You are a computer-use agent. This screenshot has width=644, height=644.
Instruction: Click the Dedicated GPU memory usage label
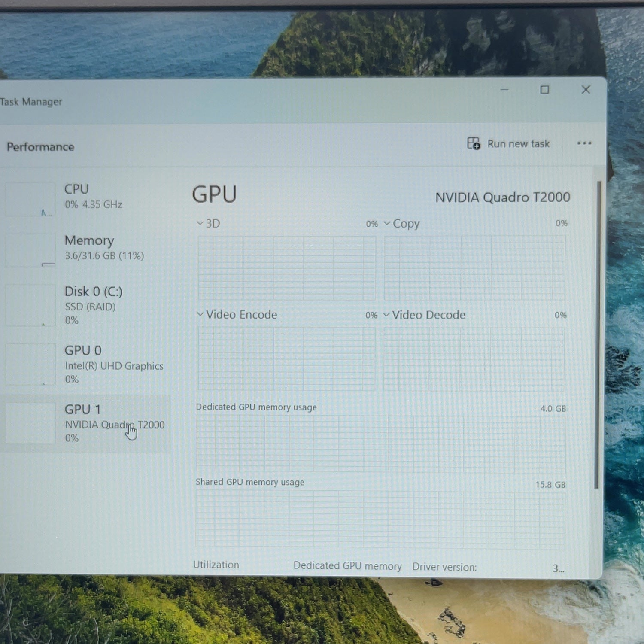(256, 407)
